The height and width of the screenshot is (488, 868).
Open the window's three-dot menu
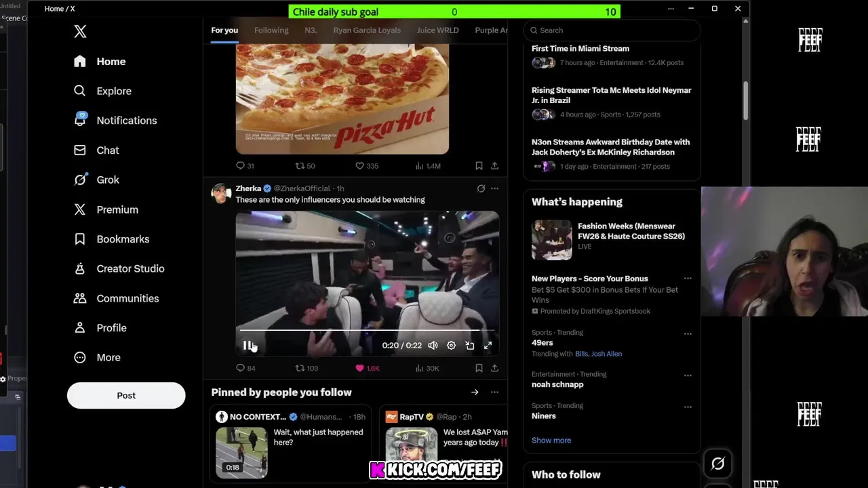[x=671, y=9]
